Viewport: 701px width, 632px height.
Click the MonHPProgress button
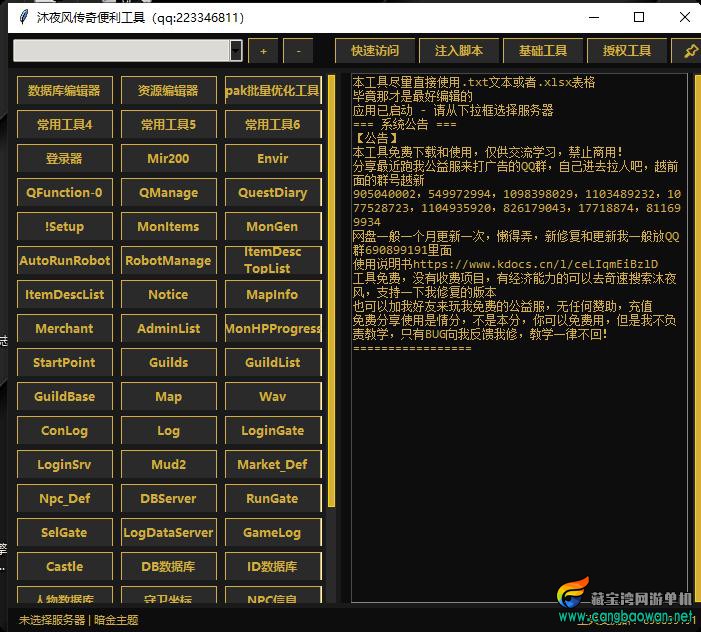(273, 329)
